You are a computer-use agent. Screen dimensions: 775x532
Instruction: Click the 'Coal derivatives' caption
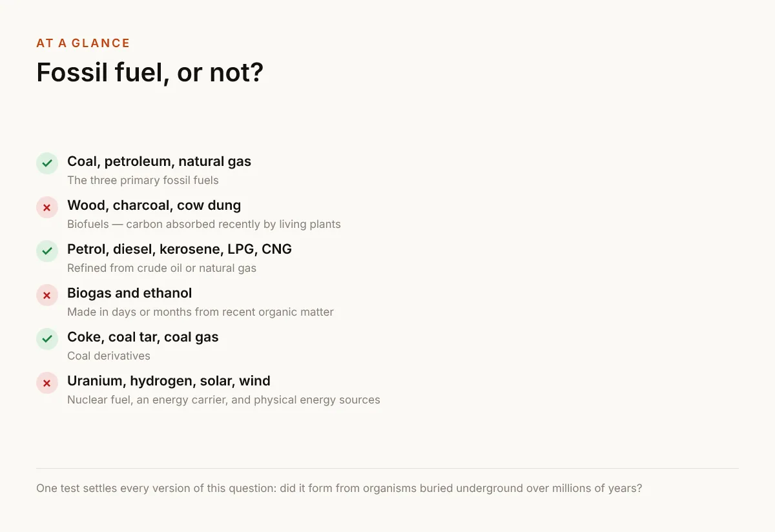coord(108,356)
